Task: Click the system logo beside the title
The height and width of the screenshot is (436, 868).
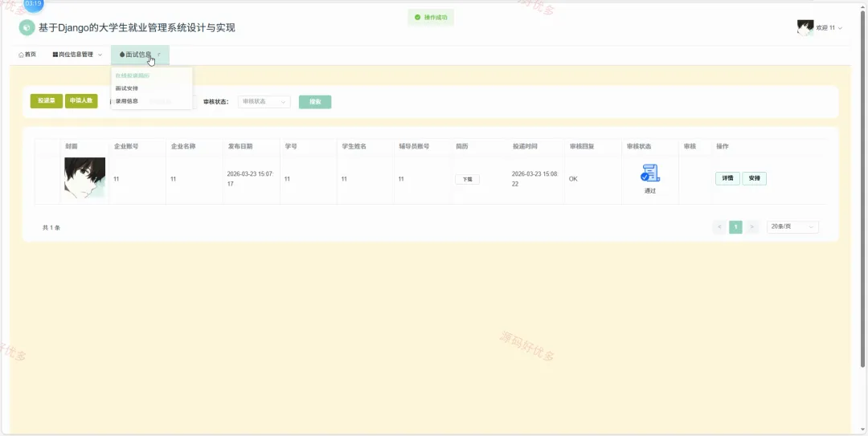Action: click(x=27, y=27)
